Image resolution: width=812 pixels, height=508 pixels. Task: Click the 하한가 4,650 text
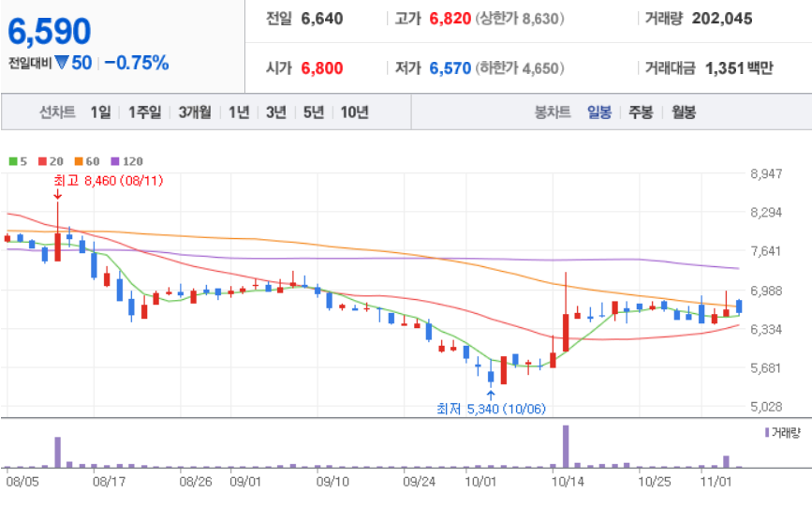[520, 67]
